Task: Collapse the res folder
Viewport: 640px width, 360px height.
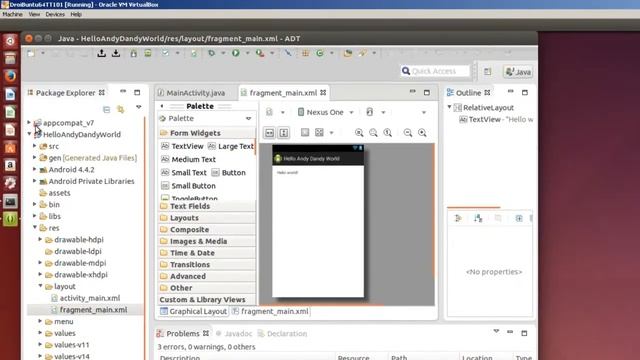Action: coord(35,227)
